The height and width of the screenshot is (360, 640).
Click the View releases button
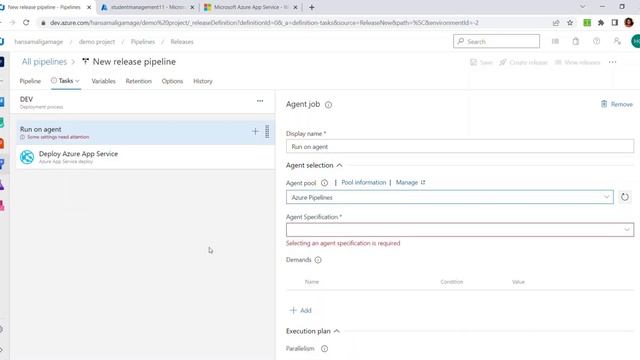pyautogui.click(x=578, y=62)
